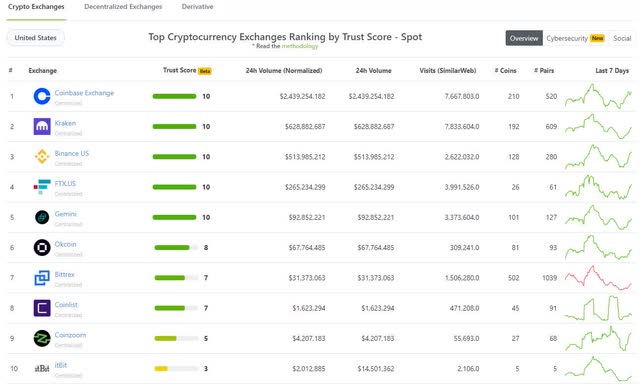Open FTX.US last 7 days sparkline
This screenshot has width=640, height=386.
click(x=598, y=187)
